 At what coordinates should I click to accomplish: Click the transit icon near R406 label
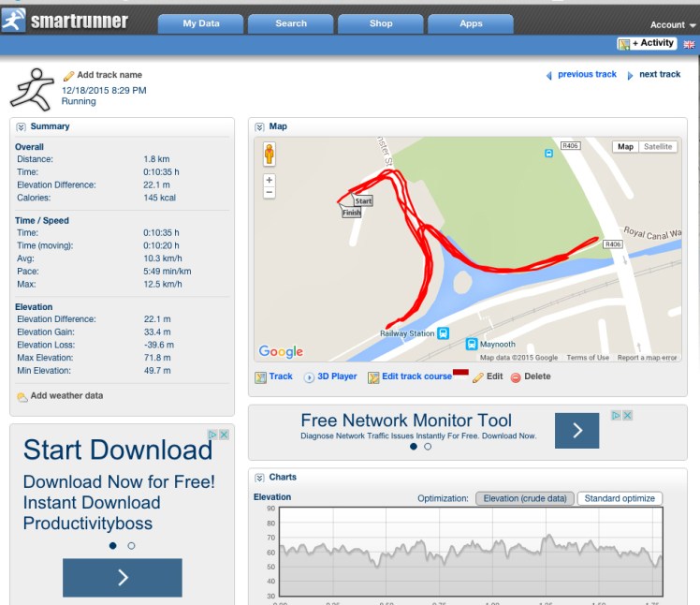coord(548,154)
